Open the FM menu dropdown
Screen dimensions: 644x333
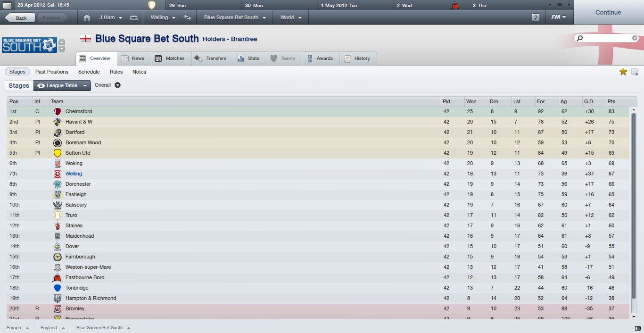[559, 17]
